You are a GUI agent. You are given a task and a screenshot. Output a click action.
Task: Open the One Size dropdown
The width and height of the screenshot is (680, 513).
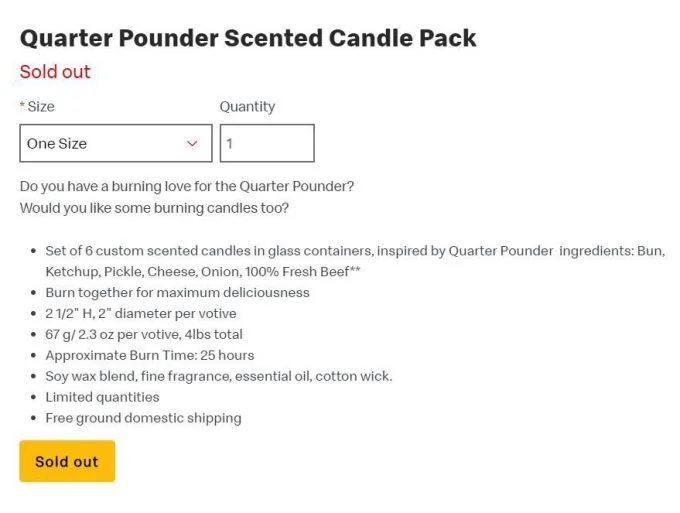(x=116, y=143)
